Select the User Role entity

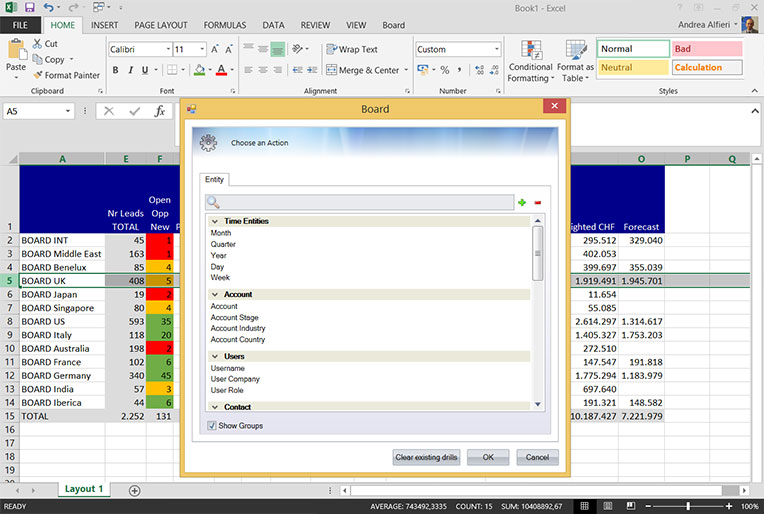tap(227, 390)
